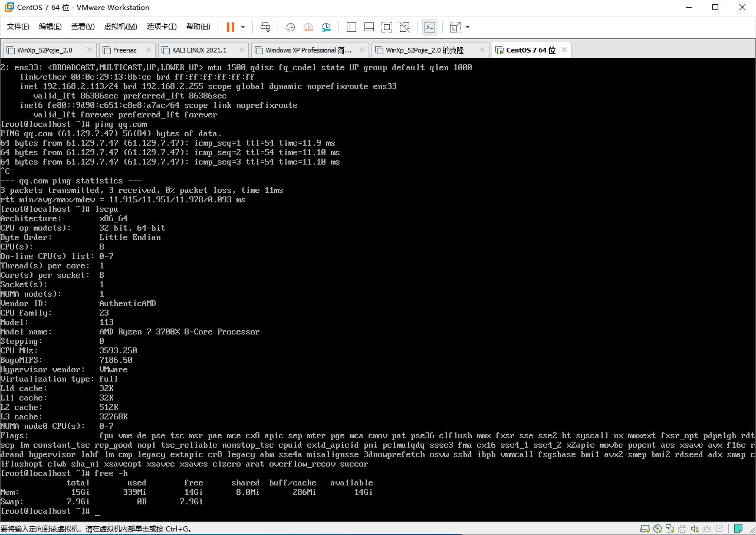This screenshot has width=756, height=535.
Task: Click the 'free -h' command line
Action: coord(64,474)
